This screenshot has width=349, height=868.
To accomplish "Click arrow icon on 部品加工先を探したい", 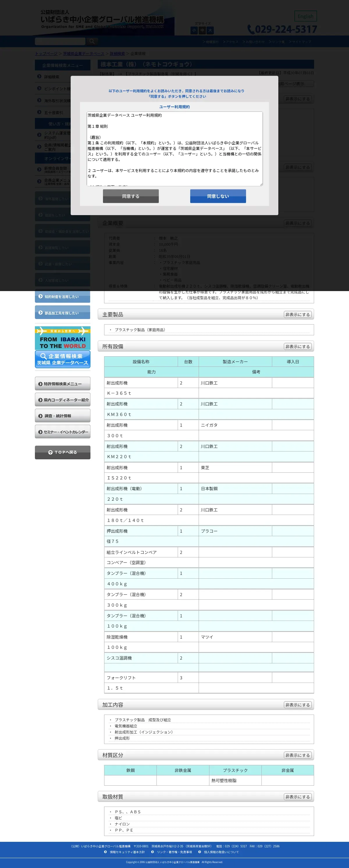I will click(x=40, y=312).
